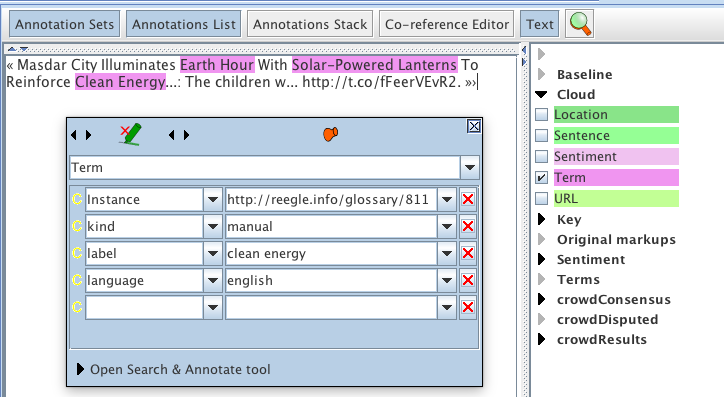Toggle the Annotation Sets view
This screenshot has height=397, width=724.
tap(65, 24)
